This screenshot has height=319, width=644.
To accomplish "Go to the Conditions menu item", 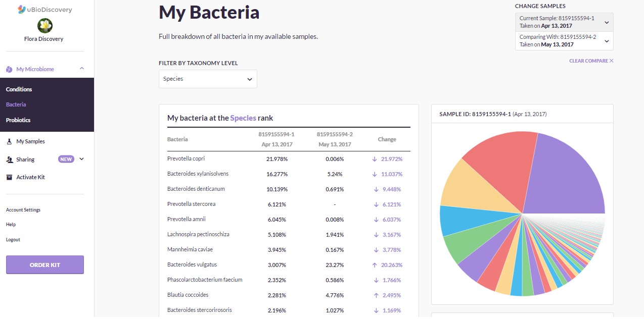I will click(19, 89).
